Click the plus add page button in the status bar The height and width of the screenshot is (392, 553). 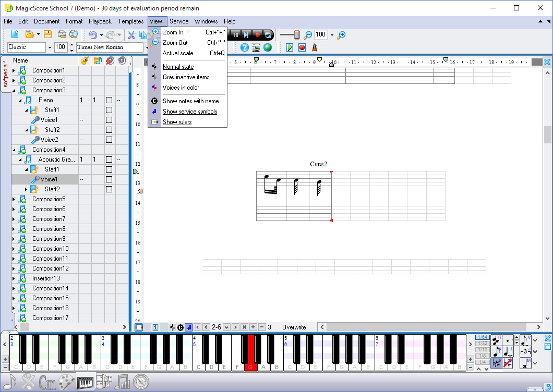click(253, 327)
